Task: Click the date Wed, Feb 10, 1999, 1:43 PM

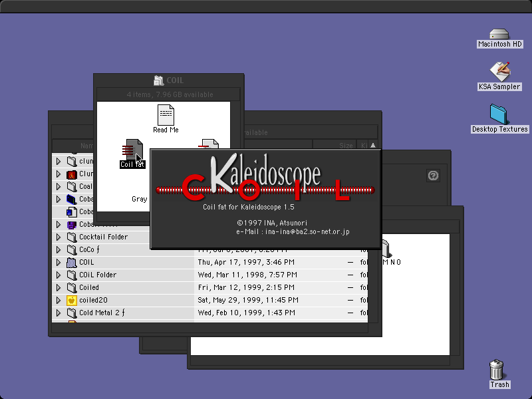Action: tap(246, 313)
